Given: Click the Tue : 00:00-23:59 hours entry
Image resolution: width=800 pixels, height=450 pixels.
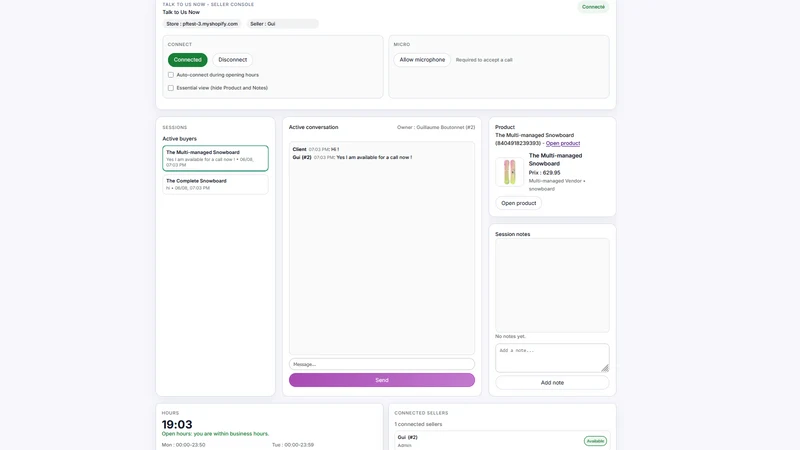Looking at the screenshot, I should click(x=293, y=445).
